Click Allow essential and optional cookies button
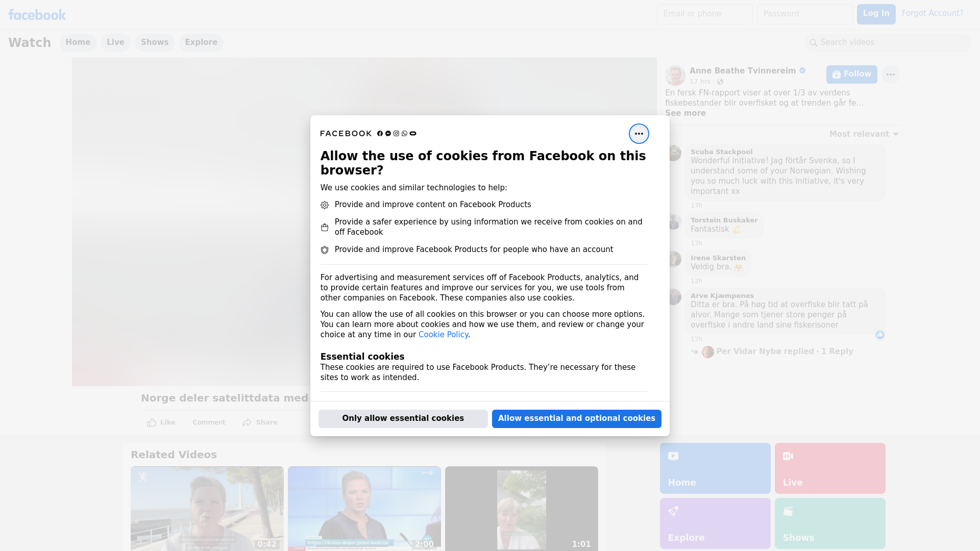The width and height of the screenshot is (980, 551). coord(576,419)
